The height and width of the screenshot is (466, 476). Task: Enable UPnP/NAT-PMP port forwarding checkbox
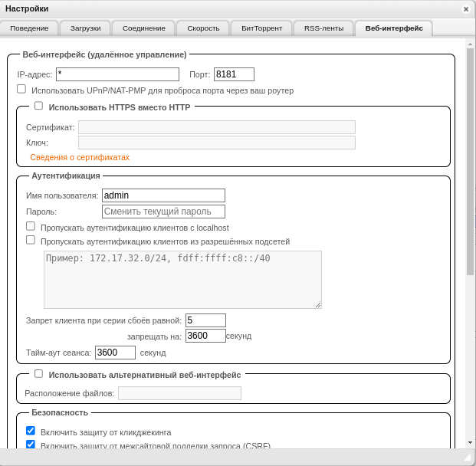(21, 89)
